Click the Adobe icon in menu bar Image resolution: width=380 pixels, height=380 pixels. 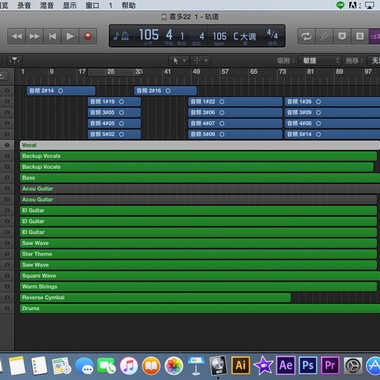(354, 5)
